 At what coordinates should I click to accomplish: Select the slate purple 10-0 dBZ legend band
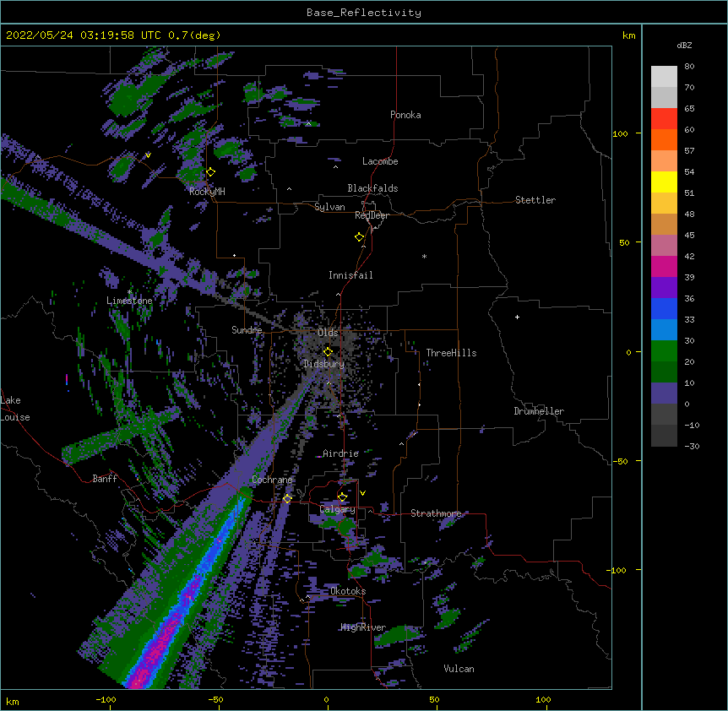click(664, 393)
